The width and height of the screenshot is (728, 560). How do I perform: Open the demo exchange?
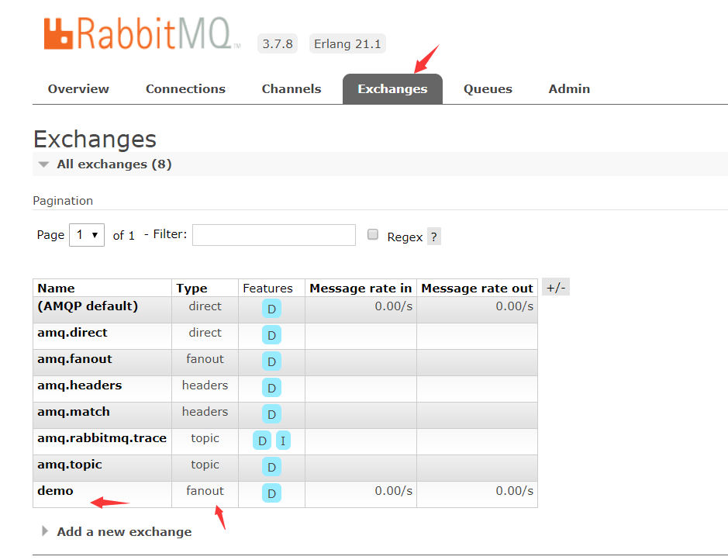point(55,491)
